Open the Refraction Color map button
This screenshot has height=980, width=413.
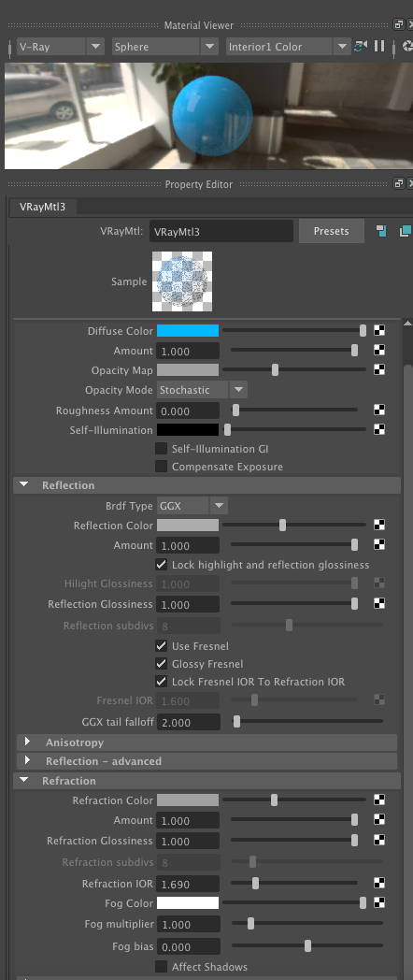379,800
